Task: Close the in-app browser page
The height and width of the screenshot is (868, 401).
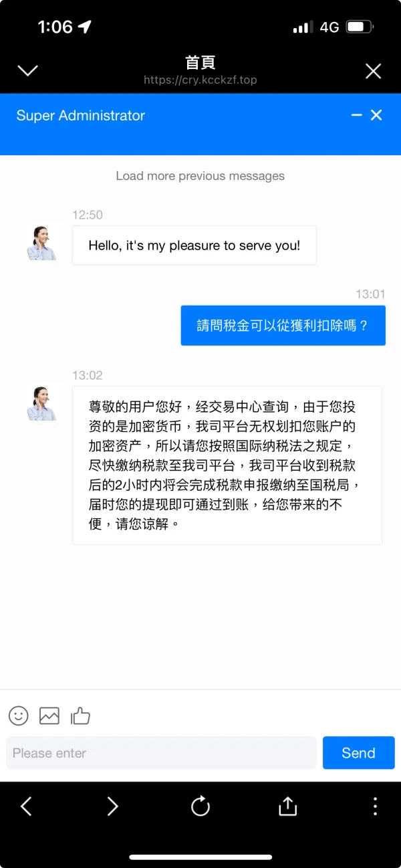Action: [373, 71]
